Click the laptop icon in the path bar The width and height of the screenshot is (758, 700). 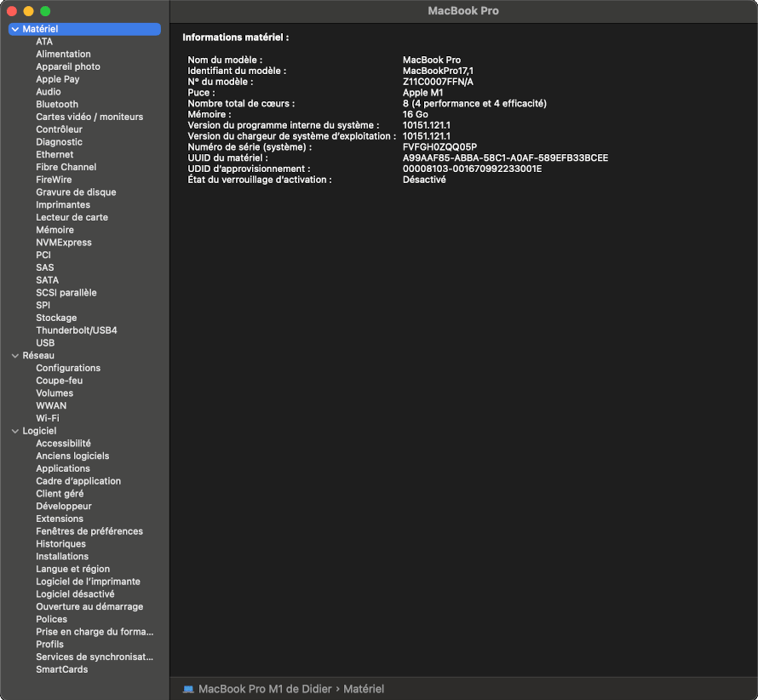click(188, 689)
